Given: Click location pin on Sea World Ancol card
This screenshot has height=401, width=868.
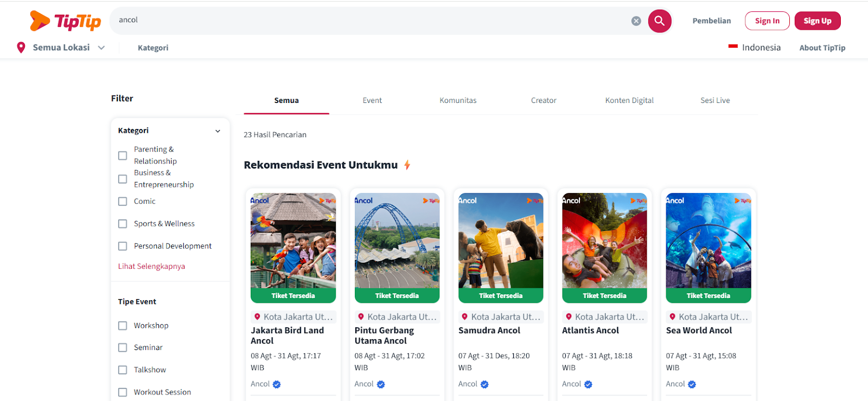Looking at the screenshot, I should tap(672, 316).
